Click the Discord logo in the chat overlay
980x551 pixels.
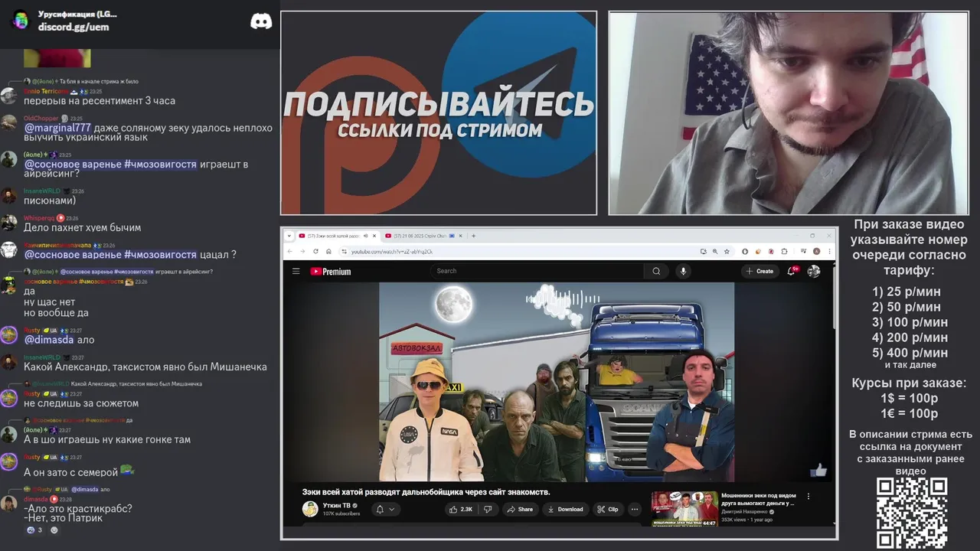tap(261, 21)
